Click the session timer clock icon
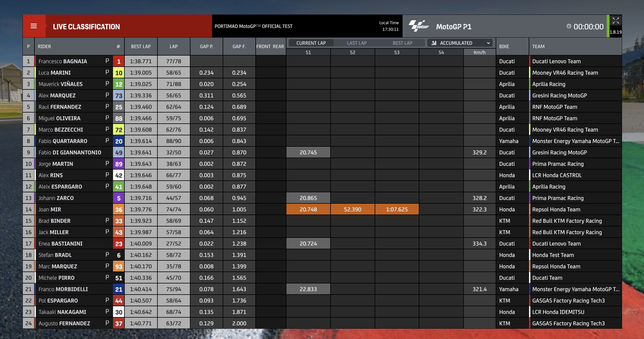644x339 pixels. coord(569,26)
